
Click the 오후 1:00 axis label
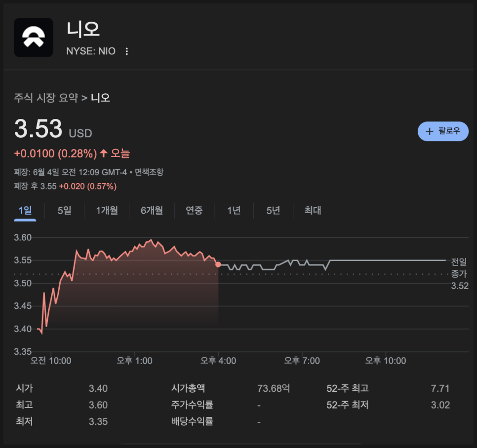(x=134, y=361)
